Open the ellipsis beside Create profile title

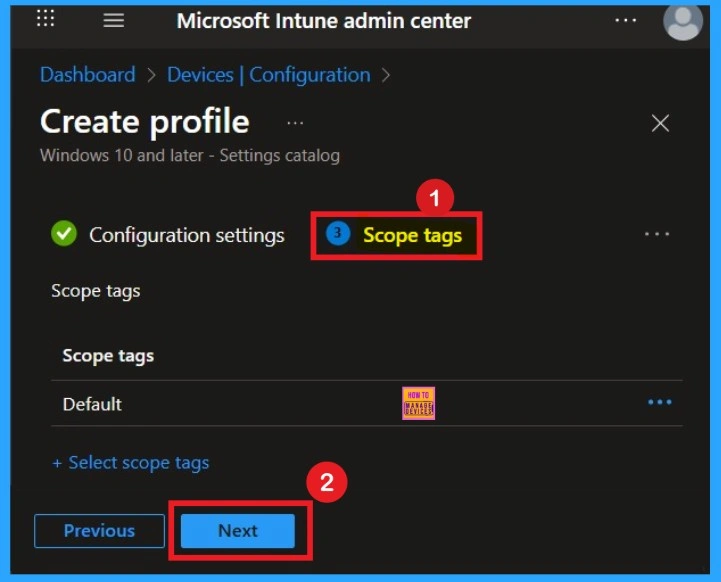(x=295, y=123)
